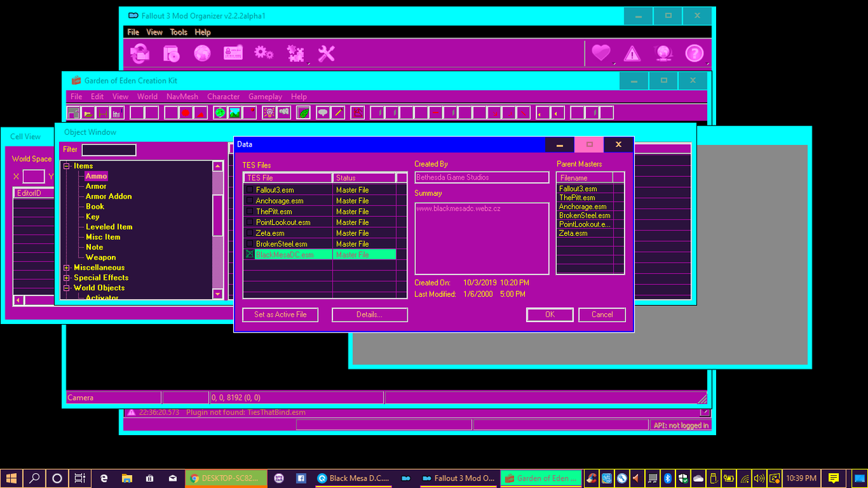Open the Tools menu in Mod Organizer
Viewport: 868px width, 488px height.
pyautogui.click(x=178, y=32)
